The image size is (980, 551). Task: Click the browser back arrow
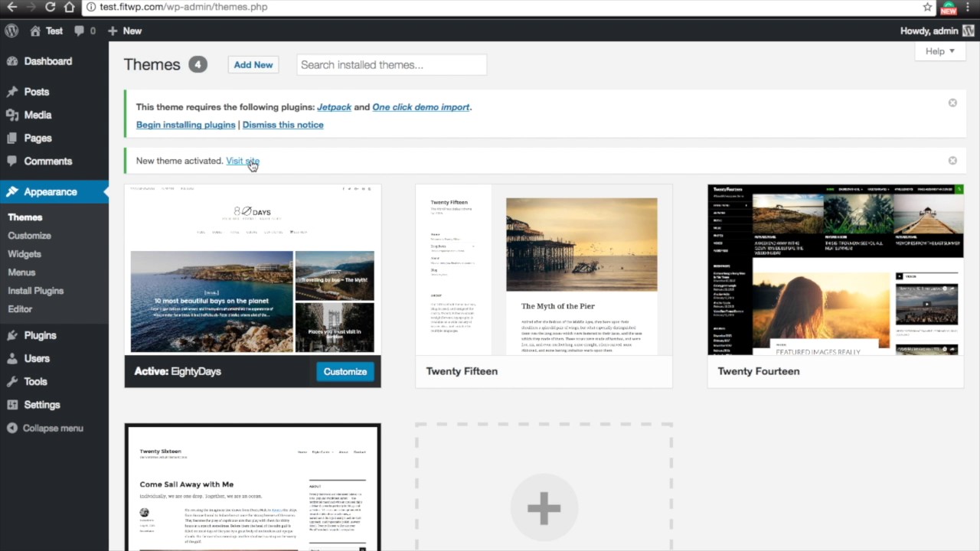click(x=11, y=7)
